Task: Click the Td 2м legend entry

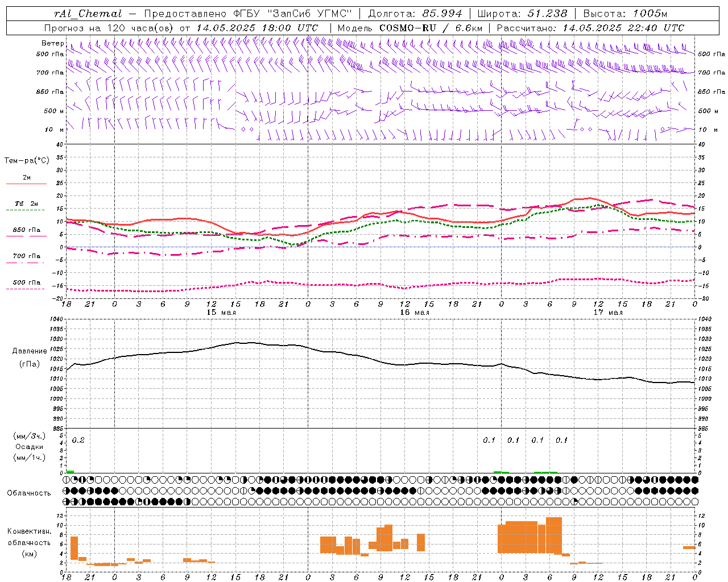Action: 26,203
